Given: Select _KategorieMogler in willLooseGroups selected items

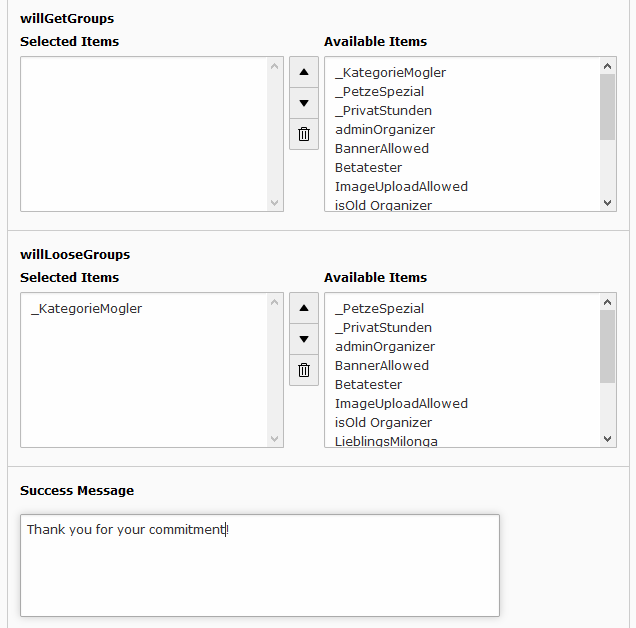Looking at the screenshot, I should point(87,309).
